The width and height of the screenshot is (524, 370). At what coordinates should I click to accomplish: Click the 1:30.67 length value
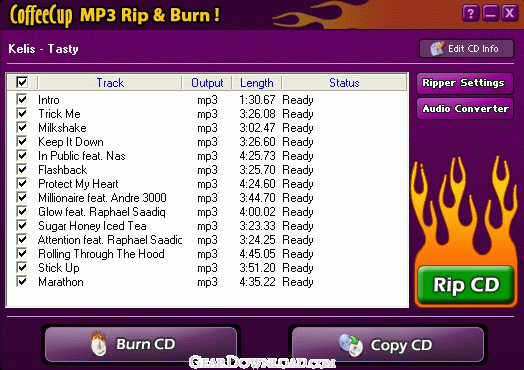(x=257, y=100)
